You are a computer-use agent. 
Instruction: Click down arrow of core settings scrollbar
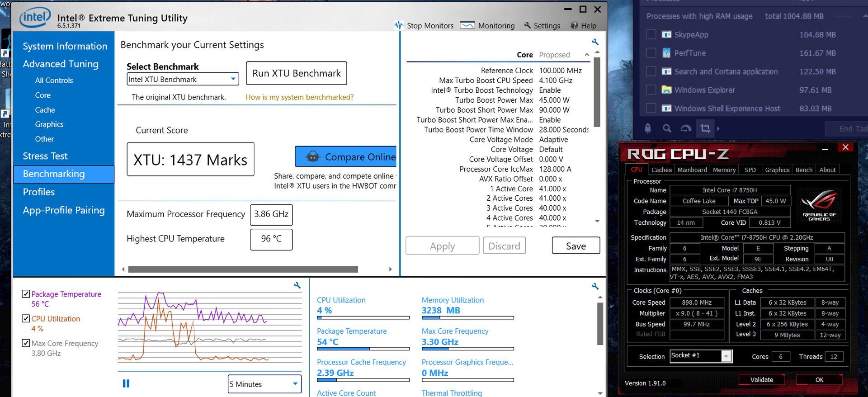[x=597, y=221]
